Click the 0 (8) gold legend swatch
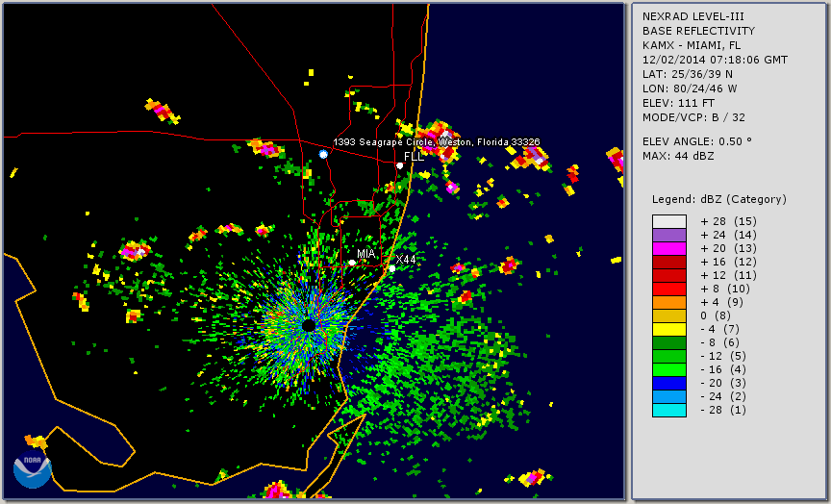 click(668, 315)
